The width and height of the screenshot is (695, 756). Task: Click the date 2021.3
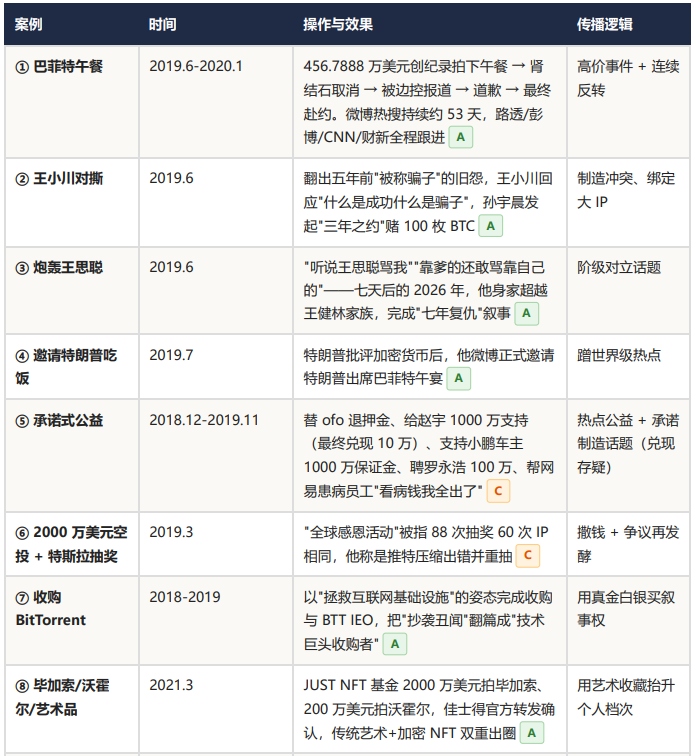coord(171,685)
